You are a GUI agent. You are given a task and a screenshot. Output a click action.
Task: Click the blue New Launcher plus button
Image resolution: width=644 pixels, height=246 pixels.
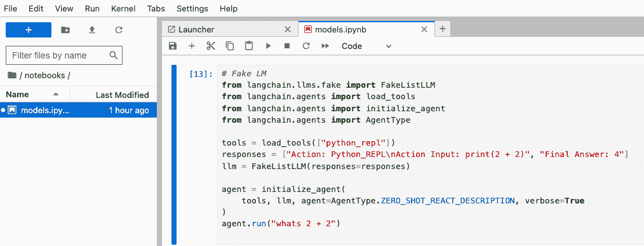29,30
